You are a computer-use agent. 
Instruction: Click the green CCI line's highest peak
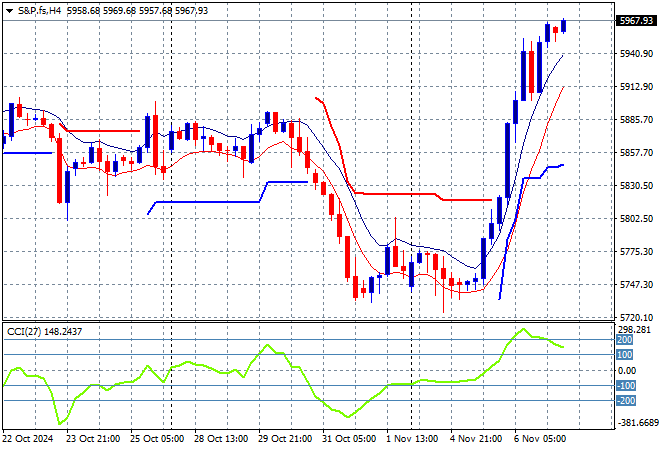522,329
